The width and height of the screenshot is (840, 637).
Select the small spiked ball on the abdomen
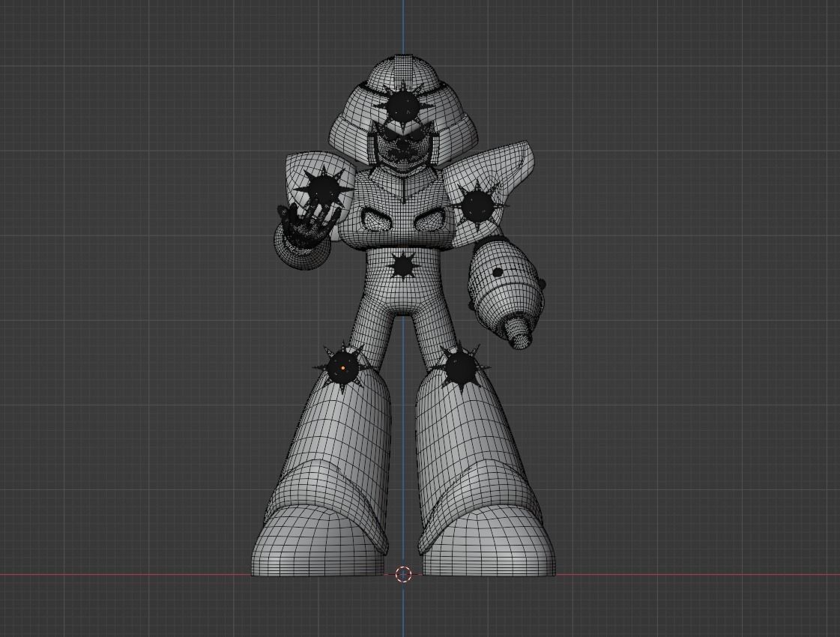click(402, 266)
